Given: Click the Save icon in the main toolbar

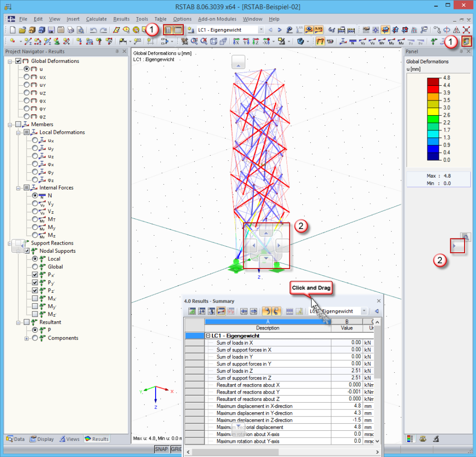Looking at the screenshot, I should (x=51, y=30).
